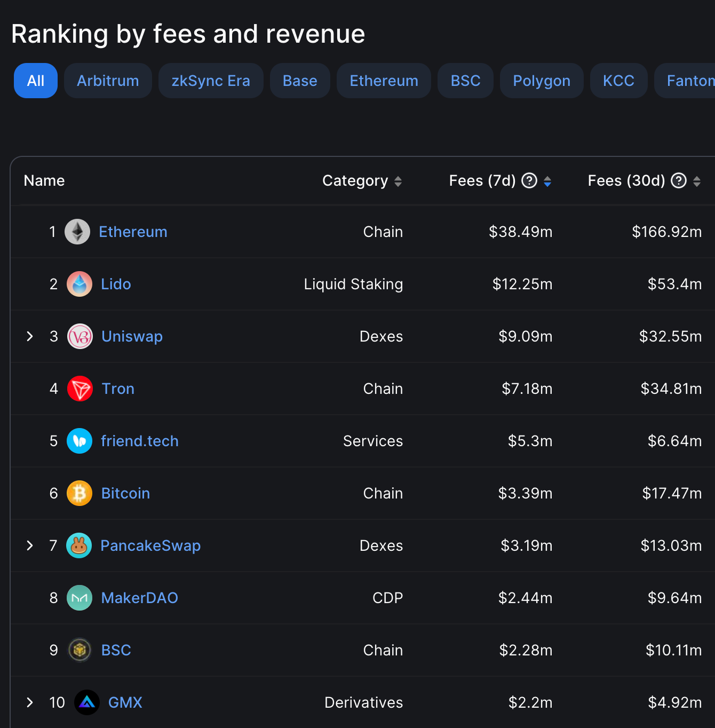Image resolution: width=715 pixels, height=728 pixels.
Task: Click the Fees (30d) column header label
Action: click(626, 181)
